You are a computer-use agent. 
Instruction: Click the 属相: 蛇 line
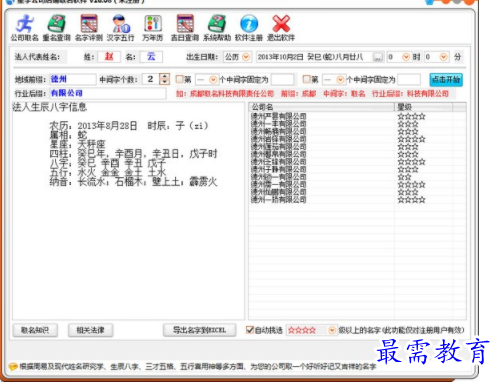[x=68, y=135]
